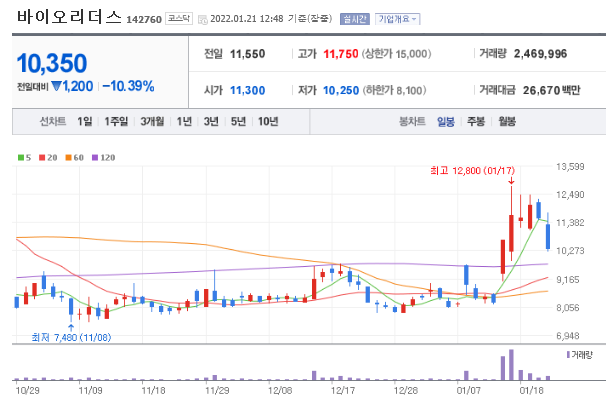Click the 9,165 price axis label
606x406 pixels.
568,279
